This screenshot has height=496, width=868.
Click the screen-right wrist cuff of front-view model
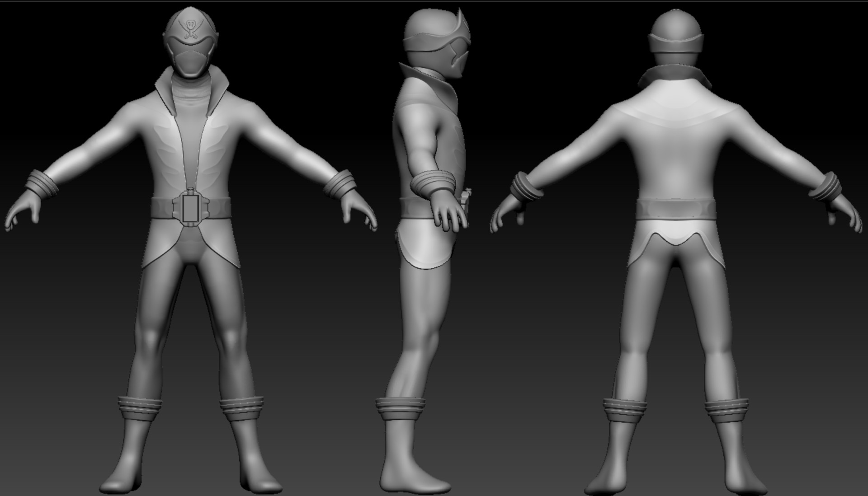pyautogui.click(x=340, y=183)
